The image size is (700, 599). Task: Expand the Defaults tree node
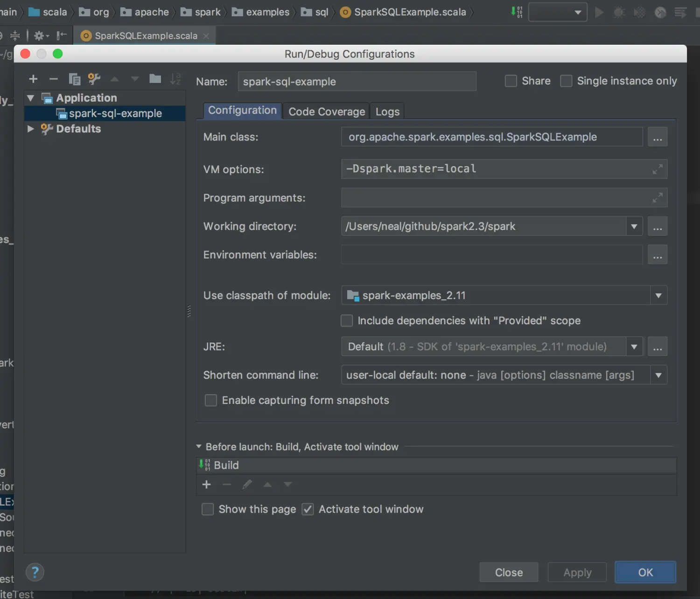pos(31,129)
